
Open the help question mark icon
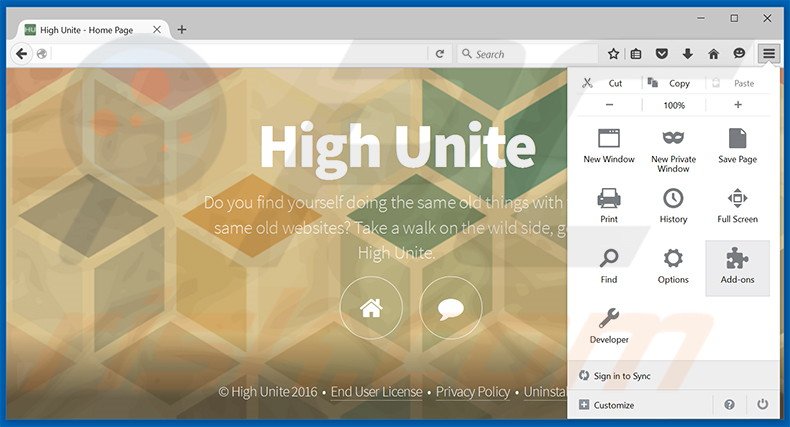[x=729, y=404]
